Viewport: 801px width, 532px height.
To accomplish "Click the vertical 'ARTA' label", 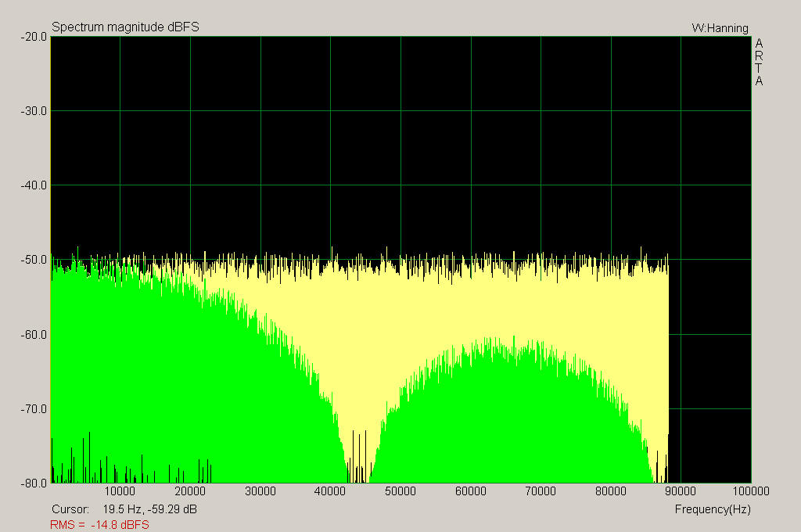I will click(759, 62).
